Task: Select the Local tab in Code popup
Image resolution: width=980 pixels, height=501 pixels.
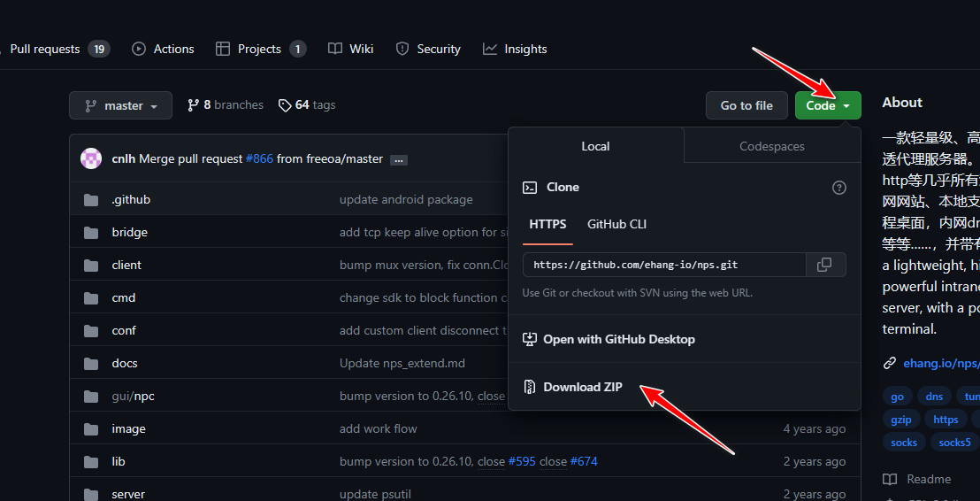Action: pos(595,146)
